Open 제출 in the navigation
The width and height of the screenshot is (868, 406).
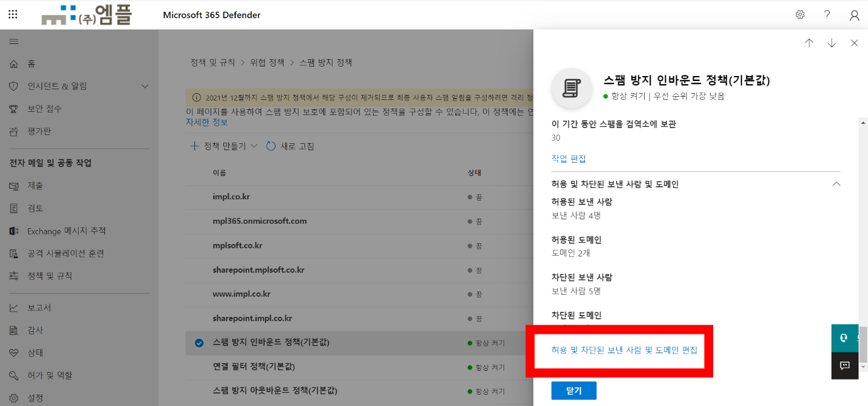coord(35,186)
